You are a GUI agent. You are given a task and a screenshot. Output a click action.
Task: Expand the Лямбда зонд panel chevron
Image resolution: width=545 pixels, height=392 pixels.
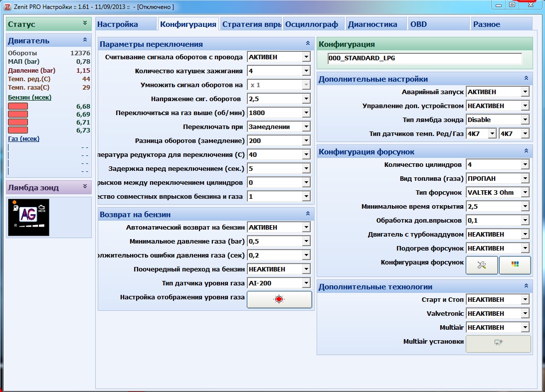click(x=85, y=187)
